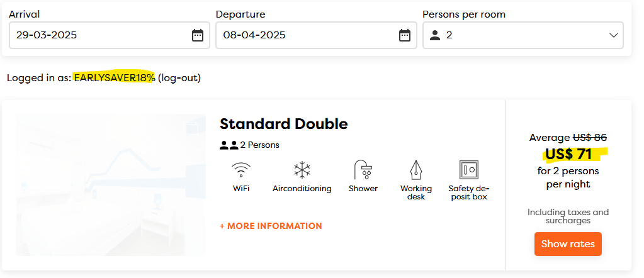644x278 pixels.
Task: Click the Working desk pen icon
Action: point(416,170)
